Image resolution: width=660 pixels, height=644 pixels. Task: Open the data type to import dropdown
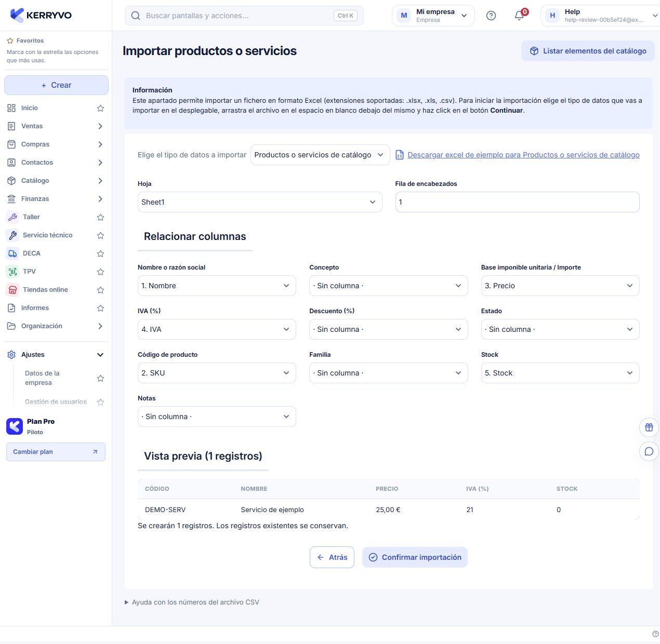click(320, 155)
